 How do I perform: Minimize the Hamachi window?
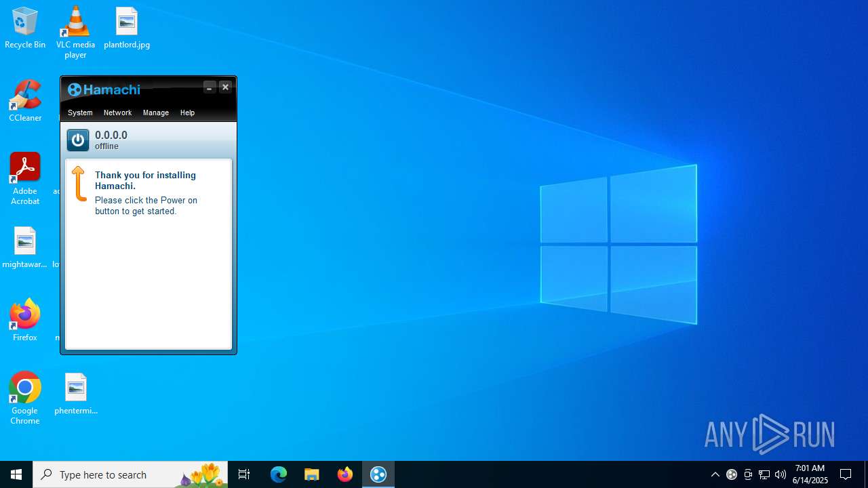tap(210, 87)
